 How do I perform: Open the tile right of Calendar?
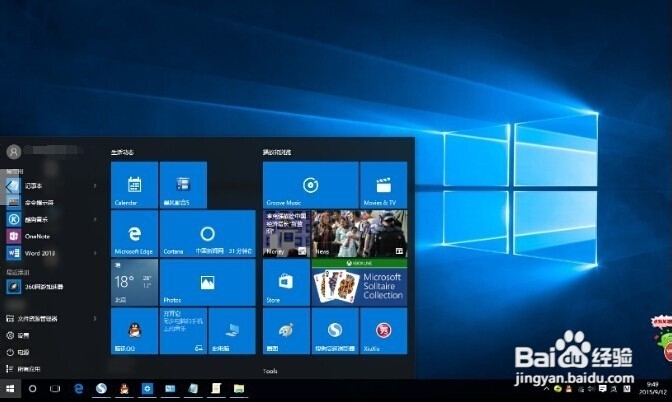(x=183, y=185)
